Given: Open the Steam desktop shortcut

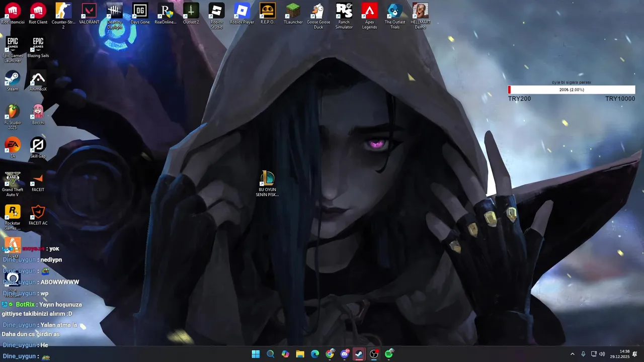Looking at the screenshot, I should pos(13,81).
